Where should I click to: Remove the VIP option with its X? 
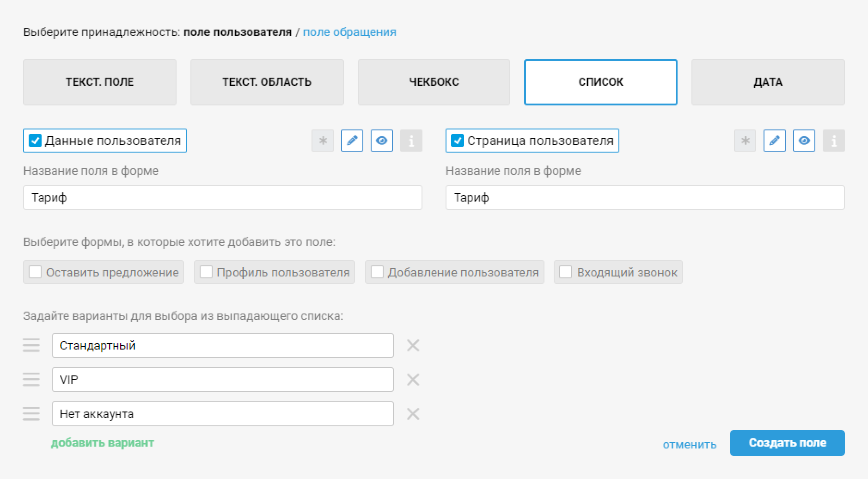413,380
